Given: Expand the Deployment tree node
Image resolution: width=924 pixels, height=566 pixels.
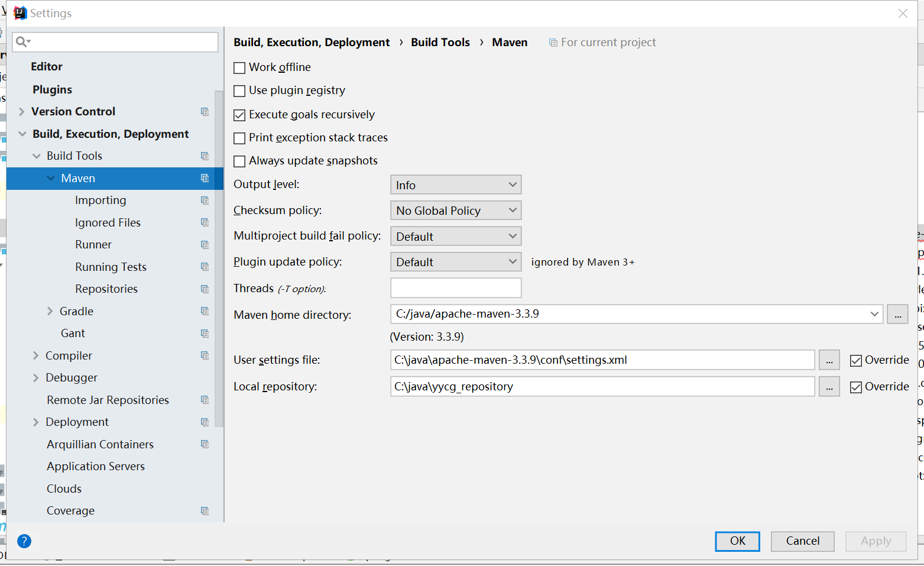Looking at the screenshot, I should [36, 422].
